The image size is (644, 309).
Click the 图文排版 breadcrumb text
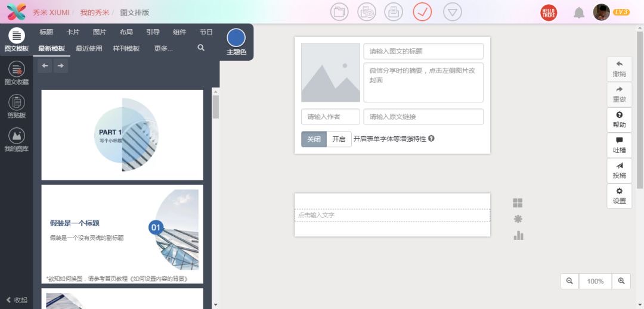(135, 13)
